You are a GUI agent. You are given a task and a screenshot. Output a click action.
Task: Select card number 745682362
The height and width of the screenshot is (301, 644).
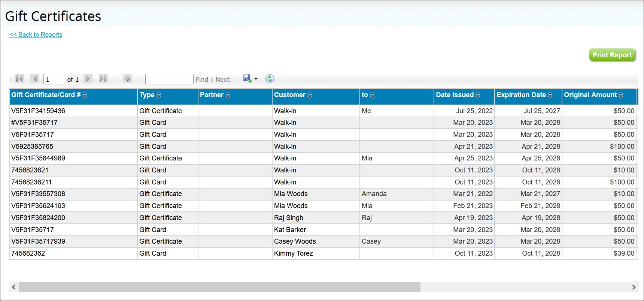pos(28,253)
